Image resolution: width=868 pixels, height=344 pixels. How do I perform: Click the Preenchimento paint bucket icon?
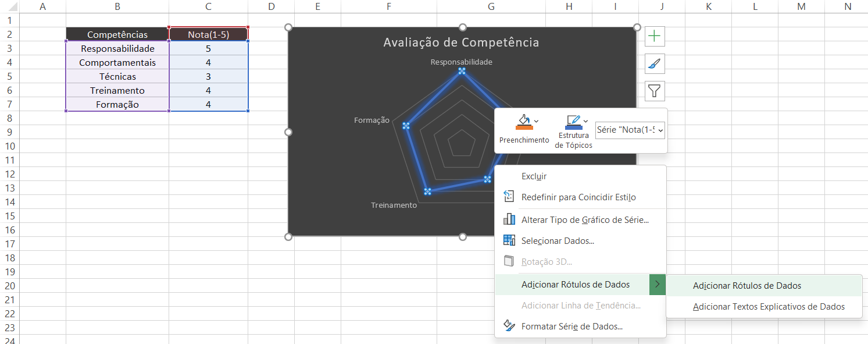[x=524, y=119]
